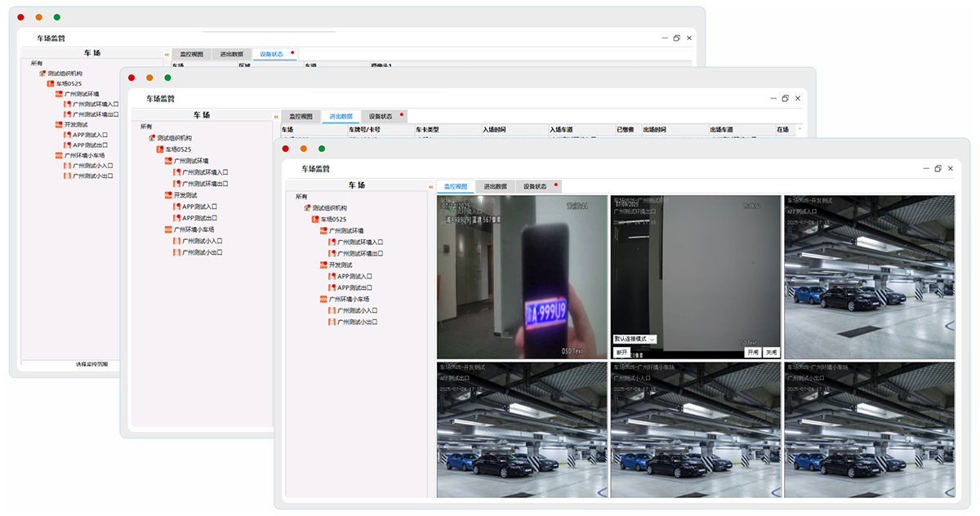Screen dimensions: 980x516
Task: Click the APP测试出口 lane icon in front window
Action: click(332, 288)
